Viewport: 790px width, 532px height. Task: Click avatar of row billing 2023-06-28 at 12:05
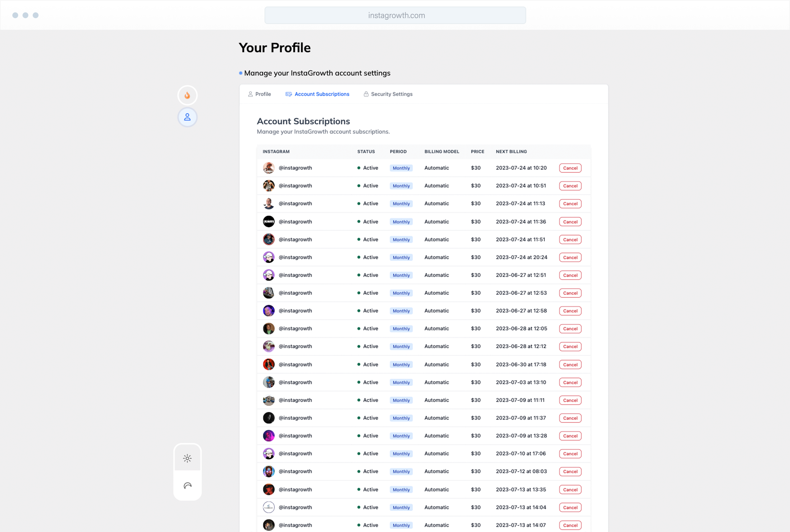[x=269, y=329]
